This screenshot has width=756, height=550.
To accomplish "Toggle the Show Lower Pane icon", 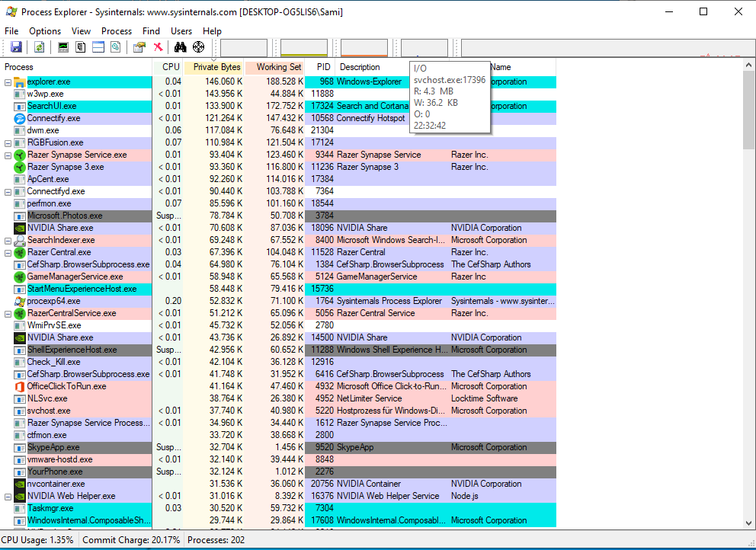I will (x=98, y=46).
